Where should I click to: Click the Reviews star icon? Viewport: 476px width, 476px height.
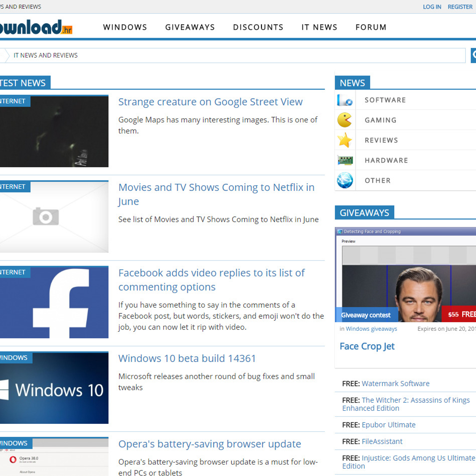point(345,140)
